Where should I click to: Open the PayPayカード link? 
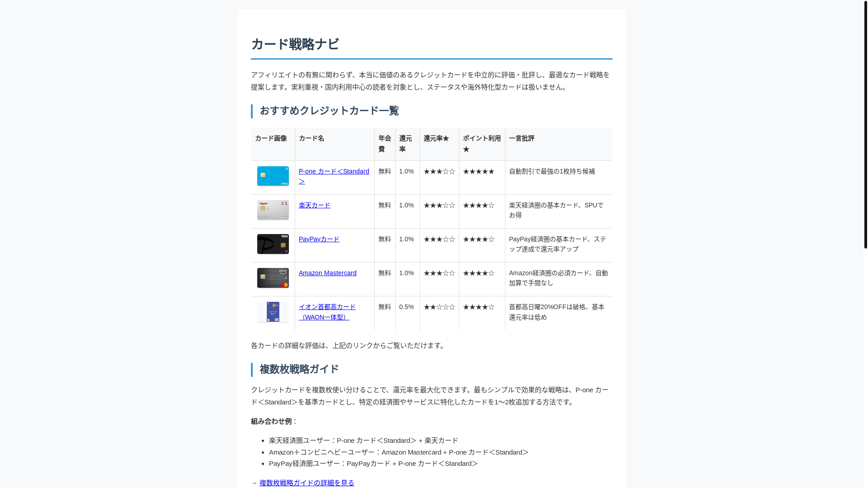pyautogui.click(x=319, y=239)
